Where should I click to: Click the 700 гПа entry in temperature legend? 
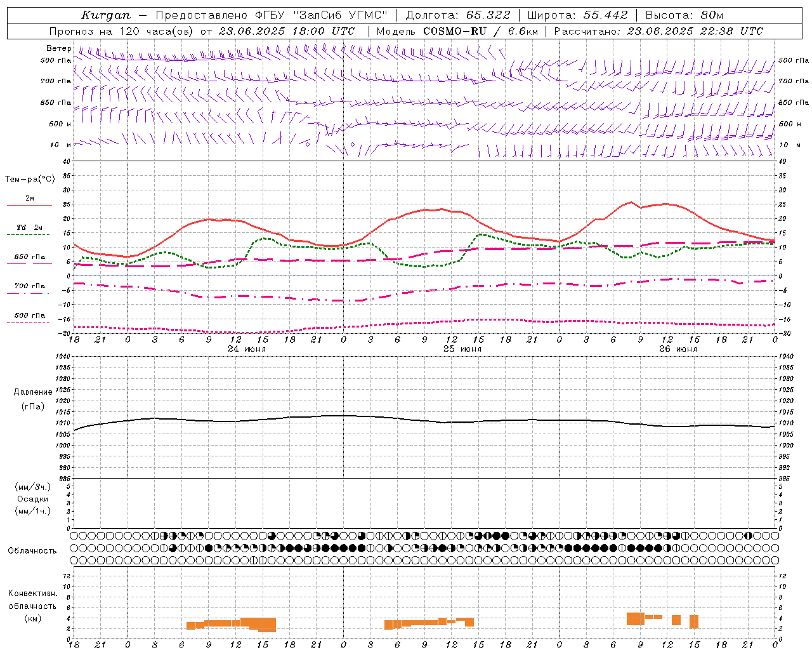30,286
